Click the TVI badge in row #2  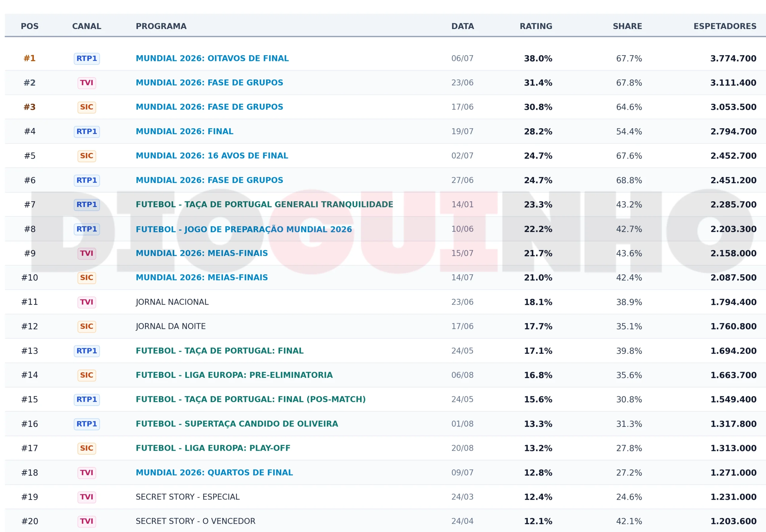click(87, 83)
